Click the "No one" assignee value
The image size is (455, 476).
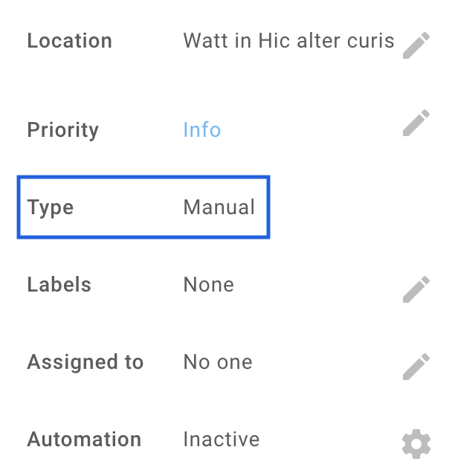[x=217, y=362]
